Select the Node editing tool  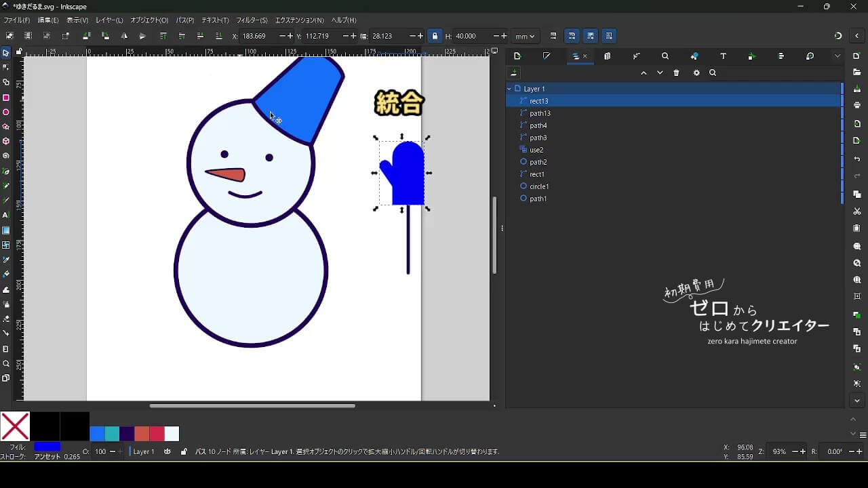pyautogui.click(x=6, y=67)
